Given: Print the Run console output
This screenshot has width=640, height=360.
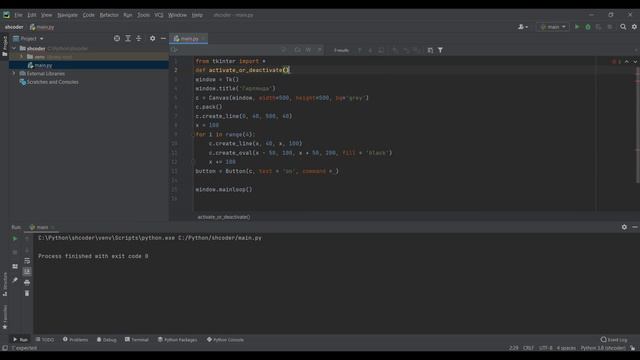Looking at the screenshot, I should coord(27,282).
